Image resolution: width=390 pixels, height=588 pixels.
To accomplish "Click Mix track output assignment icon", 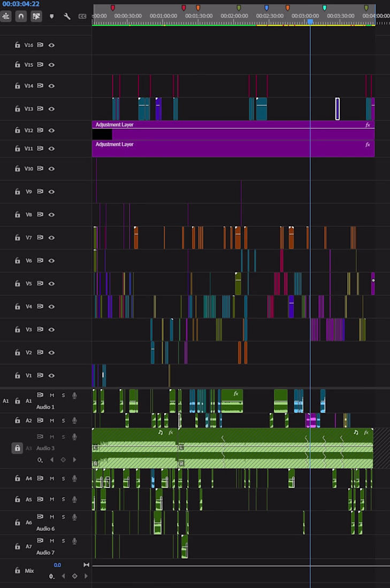I will (x=86, y=565).
